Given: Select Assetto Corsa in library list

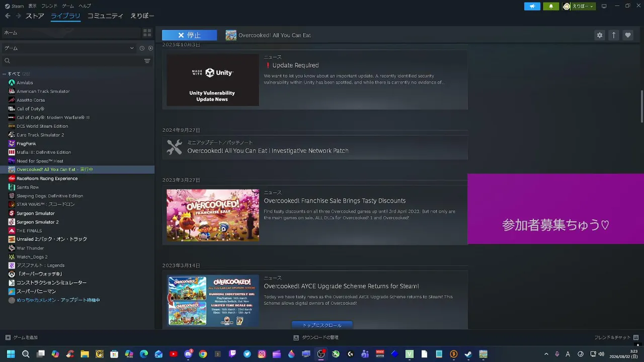Looking at the screenshot, I should click(31, 100).
